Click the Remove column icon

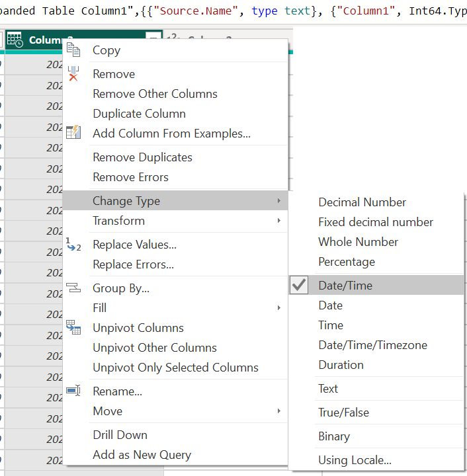(x=73, y=74)
